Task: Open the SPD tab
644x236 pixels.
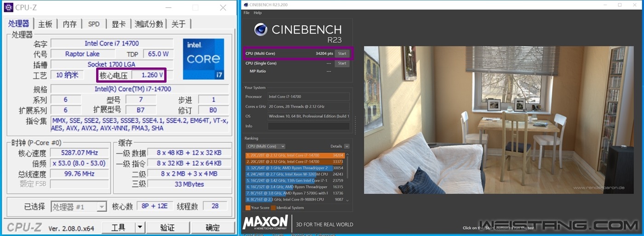Action: [x=94, y=24]
